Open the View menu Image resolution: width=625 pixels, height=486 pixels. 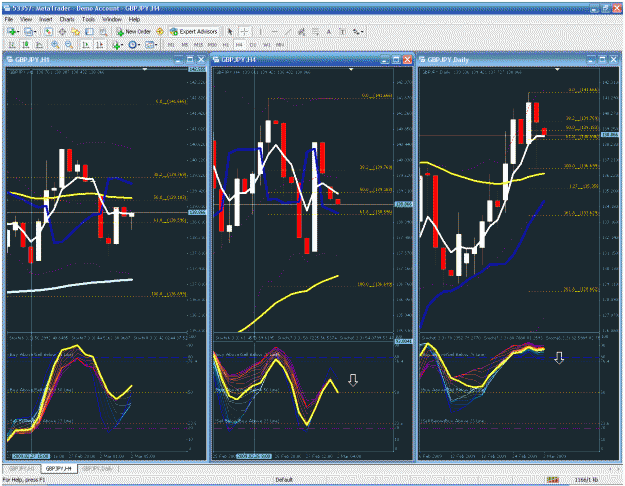(26, 19)
